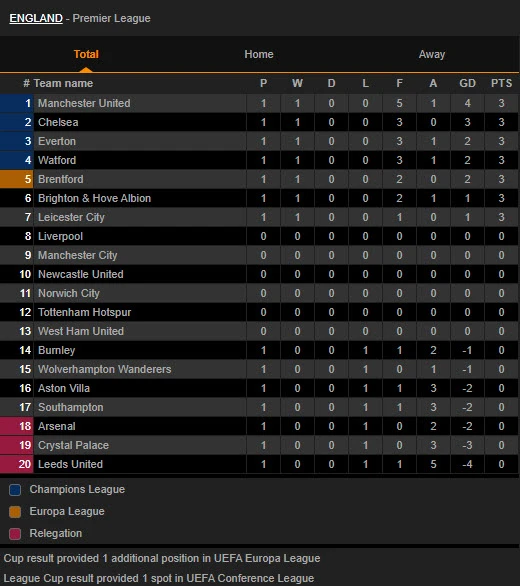Click Leeds United team name

[x=70, y=464]
